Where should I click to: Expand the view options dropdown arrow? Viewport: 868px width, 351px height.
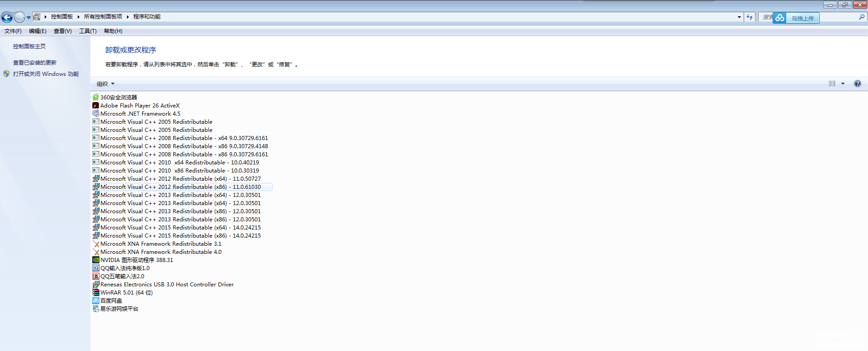(x=843, y=84)
